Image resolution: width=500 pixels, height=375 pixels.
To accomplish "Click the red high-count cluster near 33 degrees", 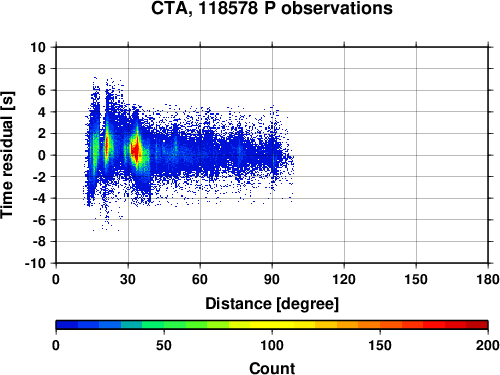I will point(136,151).
